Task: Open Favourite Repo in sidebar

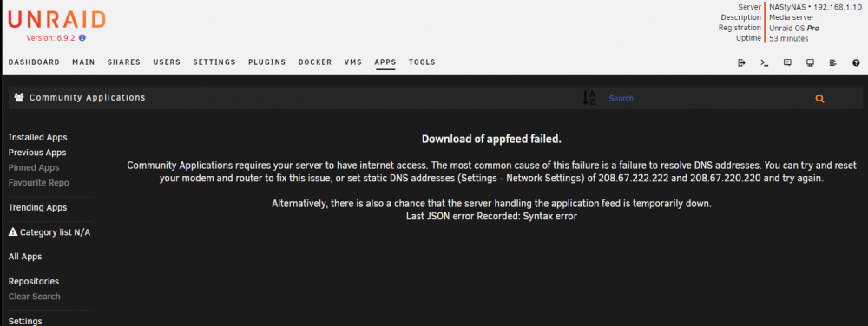Action: 39,182
